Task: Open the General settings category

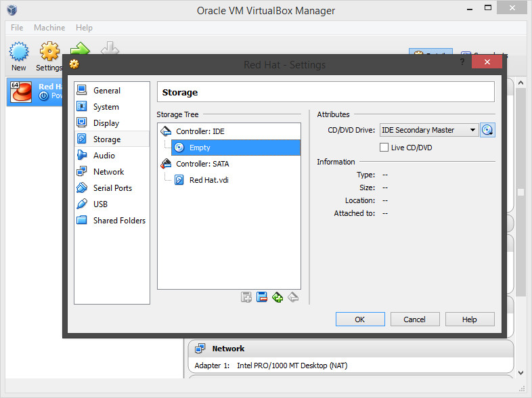Action: click(x=112, y=91)
